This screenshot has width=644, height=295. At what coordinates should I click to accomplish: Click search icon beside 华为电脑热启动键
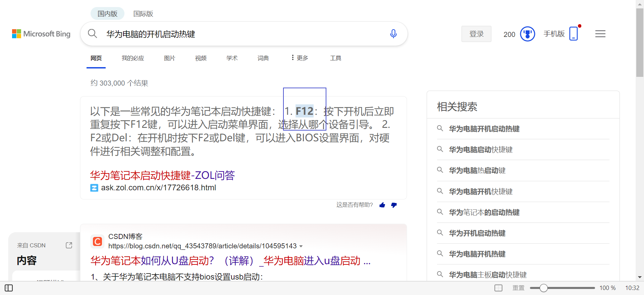(x=440, y=170)
